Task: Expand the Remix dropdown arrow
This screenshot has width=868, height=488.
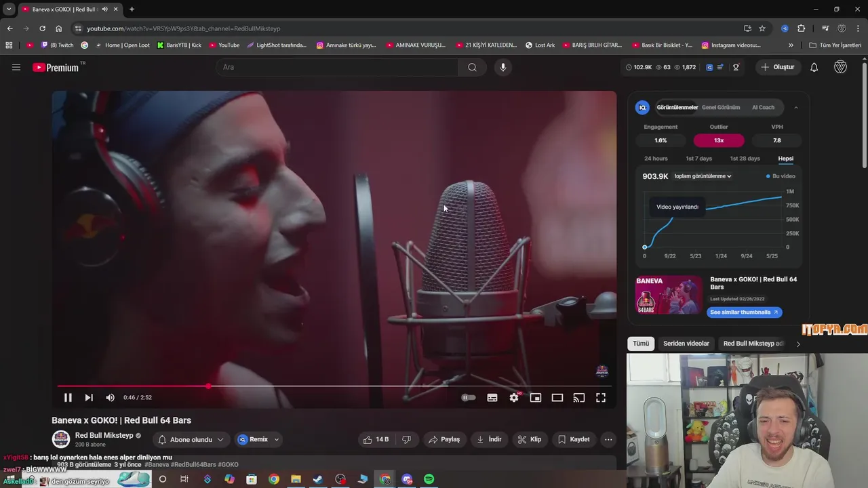Action: tap(277, 440)
